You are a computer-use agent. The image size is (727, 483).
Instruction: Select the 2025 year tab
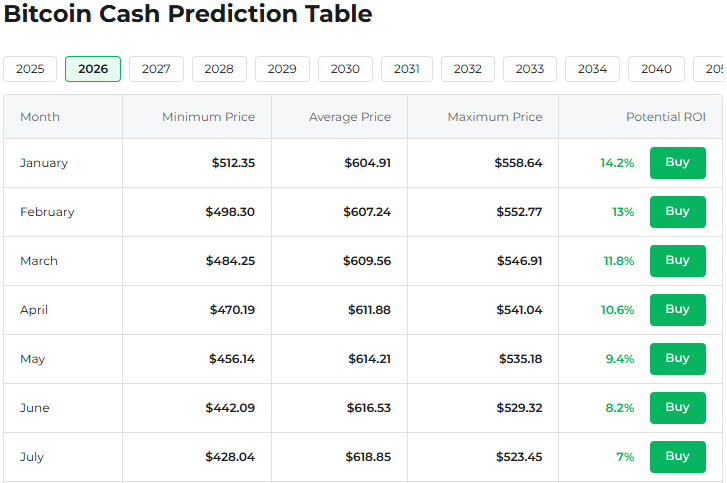tap(30, 69)
